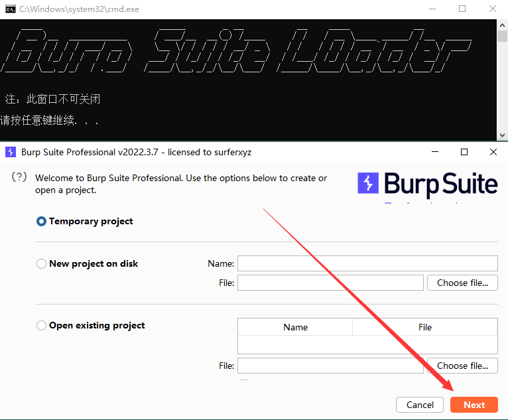Viewport: 508px width, 420px height.
Task: Click the File column header
Action: pos(424,327)
